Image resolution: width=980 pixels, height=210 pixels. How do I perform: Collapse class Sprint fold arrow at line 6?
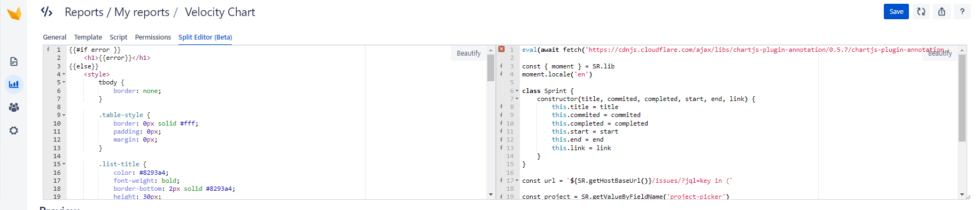click(x=517, y=91)
